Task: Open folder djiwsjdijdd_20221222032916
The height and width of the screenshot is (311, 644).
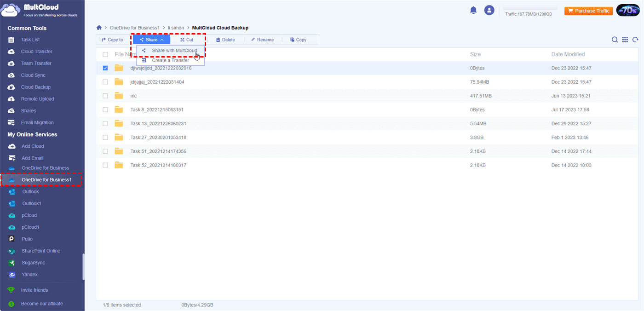Action: [x=161, y=68]
